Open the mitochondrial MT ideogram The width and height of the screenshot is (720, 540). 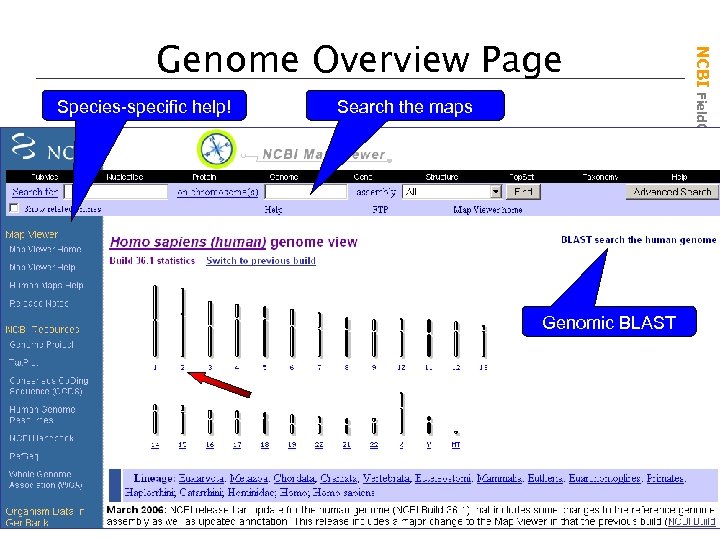[x=456, y=432]
